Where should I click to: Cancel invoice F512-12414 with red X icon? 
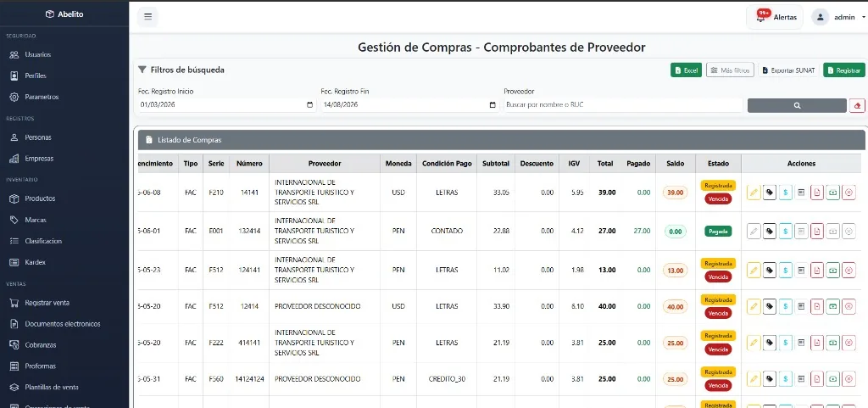(849, 306)
